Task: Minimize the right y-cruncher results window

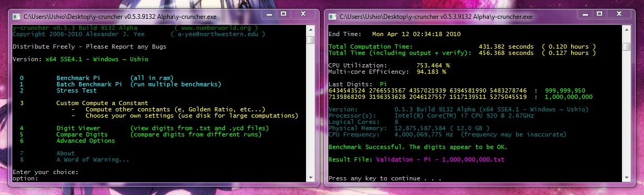Action: (x=586, y=14)
